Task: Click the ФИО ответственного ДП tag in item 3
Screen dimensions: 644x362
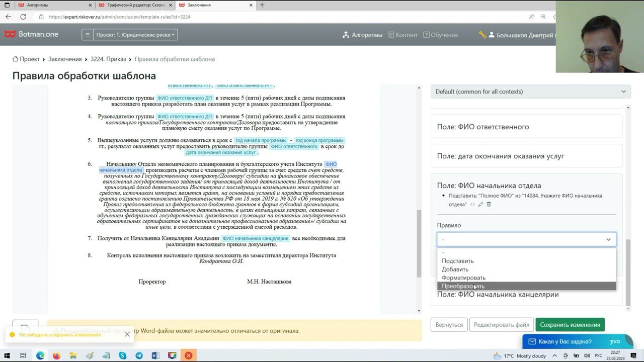Action: [185, 98]
